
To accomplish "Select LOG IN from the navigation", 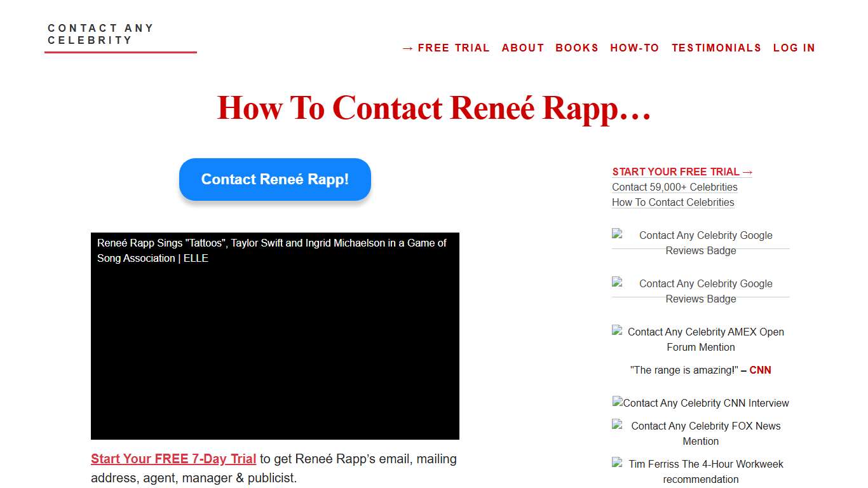I will click(794, 48).
